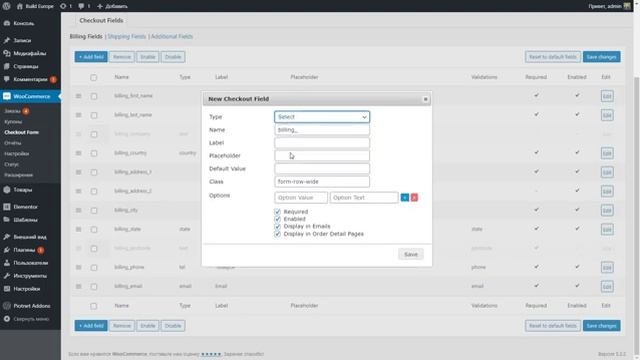Click the top Save changes button
This screenshot has height=360, width=640.
point(601,57)
